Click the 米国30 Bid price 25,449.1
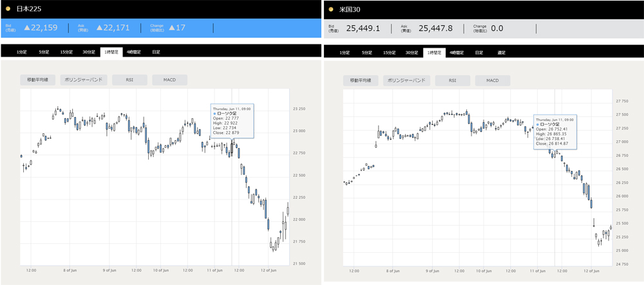644x285 pixels. click(x=363, y=28)
